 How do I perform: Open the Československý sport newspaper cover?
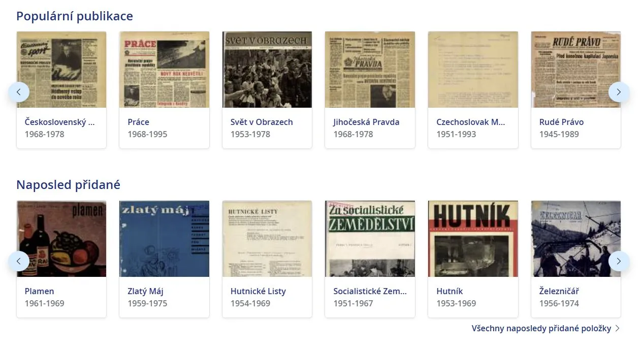(61, 70)
